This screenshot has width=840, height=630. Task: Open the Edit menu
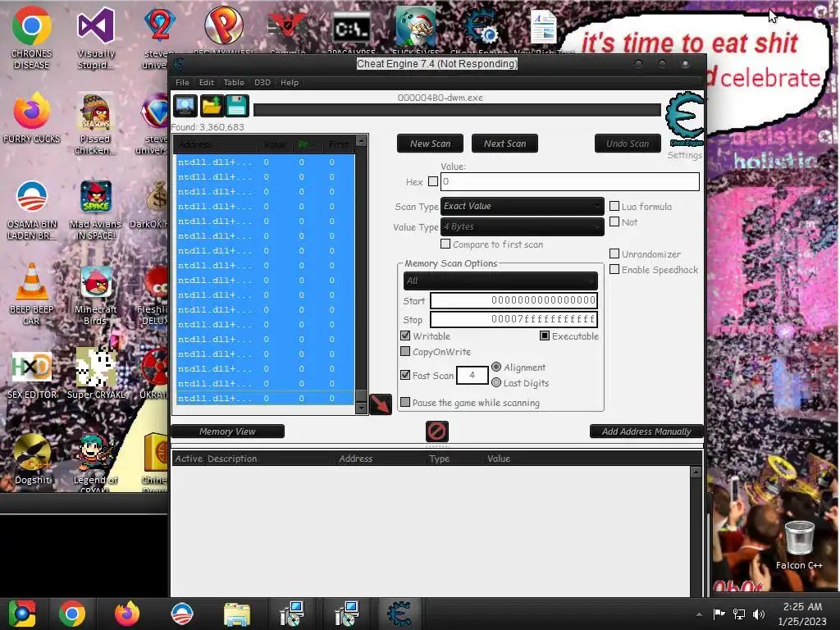(206, 83)
